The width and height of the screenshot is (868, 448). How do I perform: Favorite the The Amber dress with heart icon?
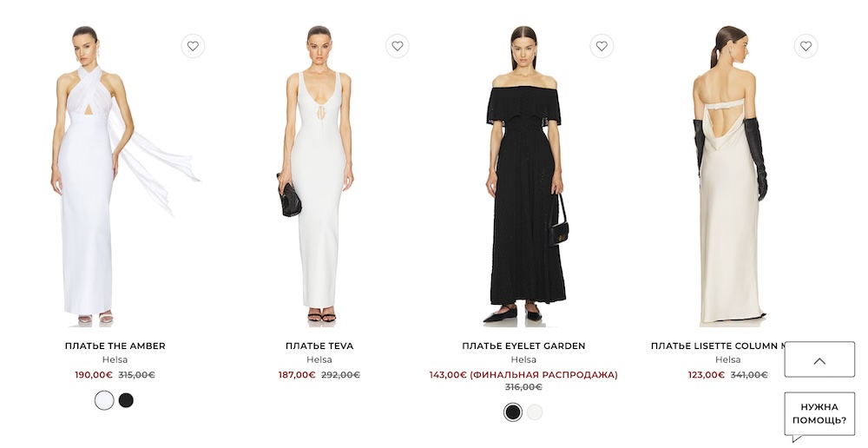pyautogui.click(x=193, y=46)
